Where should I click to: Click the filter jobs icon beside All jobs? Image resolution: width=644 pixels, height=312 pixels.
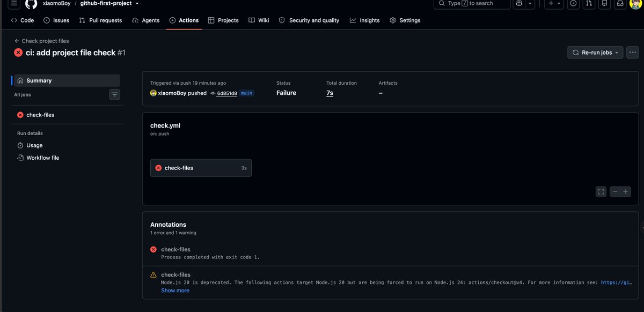(x=115, y=94)
